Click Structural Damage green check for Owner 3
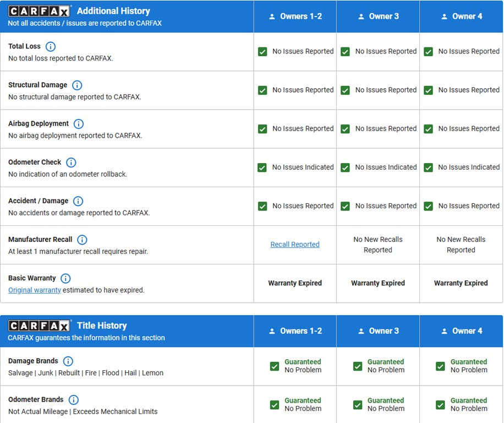 (x=345, y=90)
